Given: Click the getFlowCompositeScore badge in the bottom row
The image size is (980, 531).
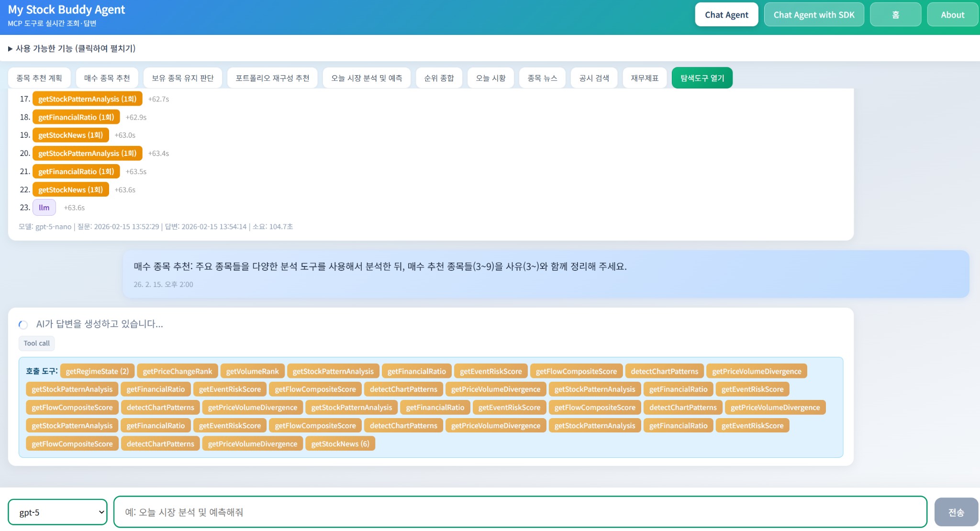Looking at the screenshot, I should (72, 443).
